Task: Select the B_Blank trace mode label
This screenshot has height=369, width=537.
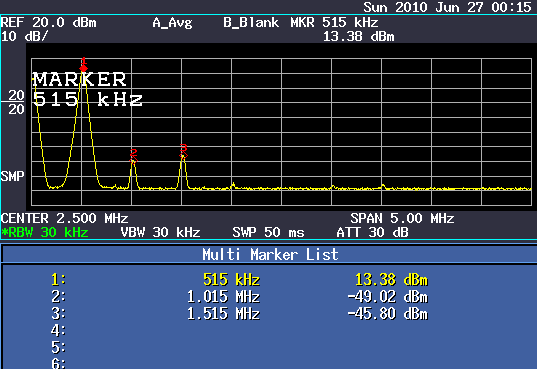Action: click(251, 23)
